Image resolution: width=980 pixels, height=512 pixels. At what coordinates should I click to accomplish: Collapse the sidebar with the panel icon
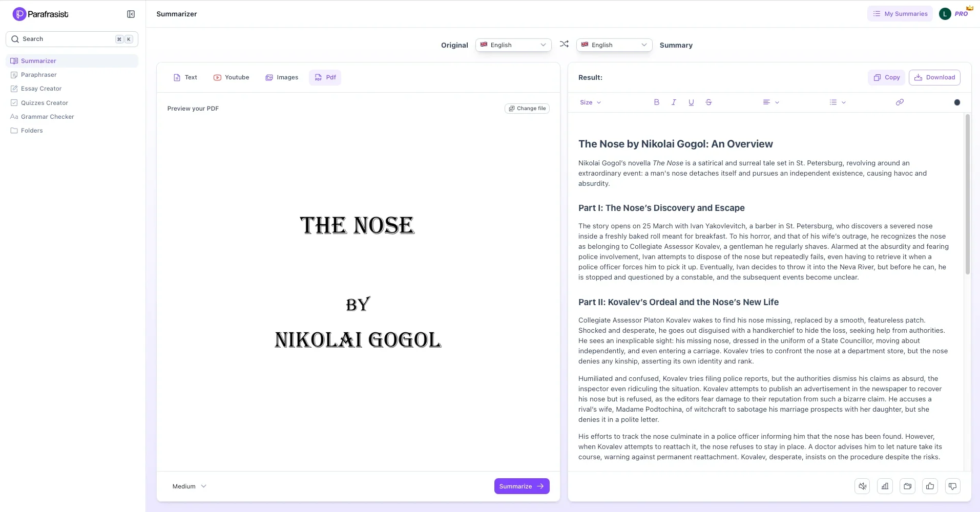[131, 14]
